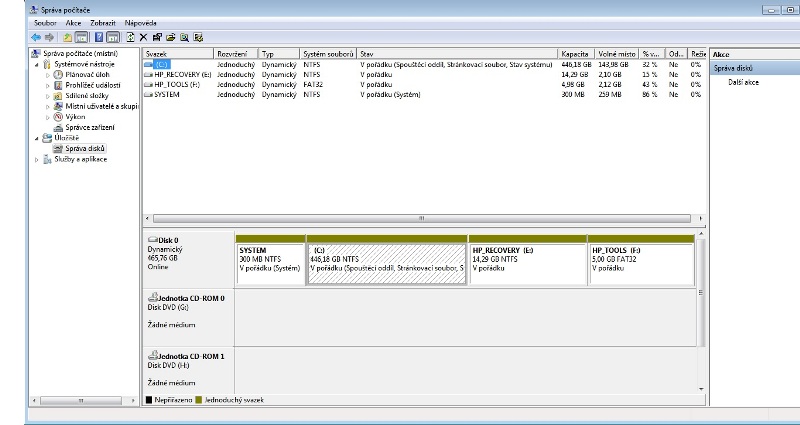Click the Refresh toolbar icon
This screenshot has width=800, height=425.
(x=131, y=37)
